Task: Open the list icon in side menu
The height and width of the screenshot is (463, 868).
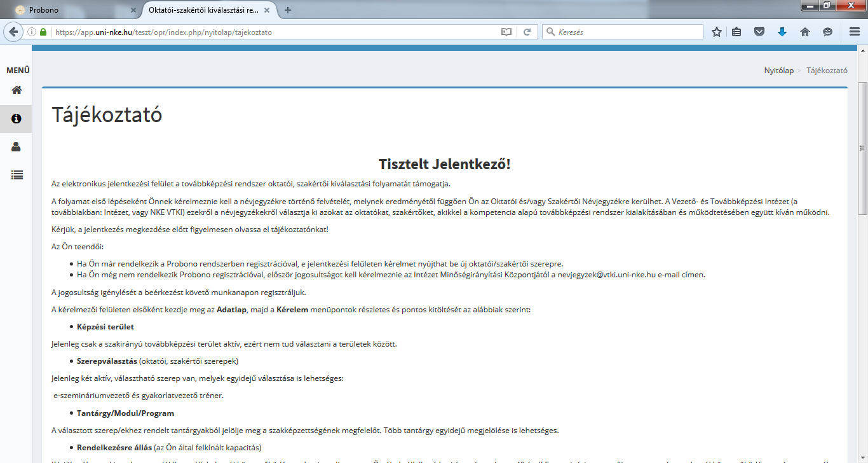Action: point(17,175)
